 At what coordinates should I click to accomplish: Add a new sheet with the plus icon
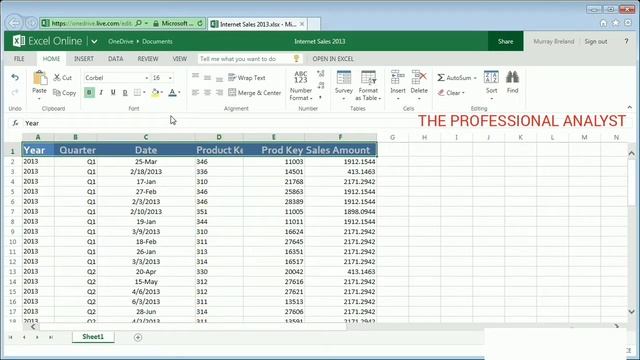click(x=138, y=337)
